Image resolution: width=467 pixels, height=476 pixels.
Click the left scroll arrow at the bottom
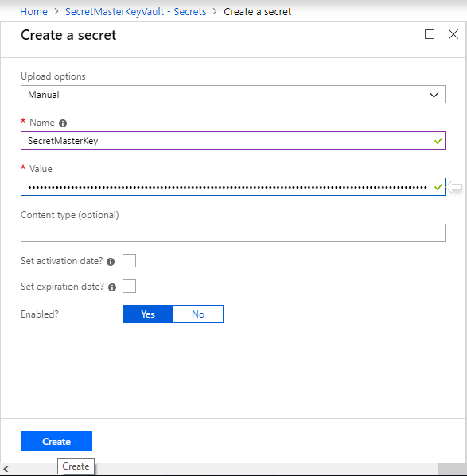point(6,469)
